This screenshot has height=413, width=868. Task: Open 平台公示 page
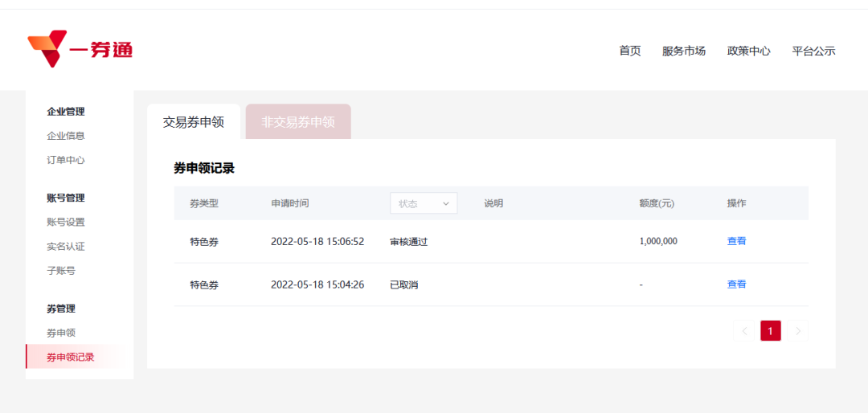813,51
